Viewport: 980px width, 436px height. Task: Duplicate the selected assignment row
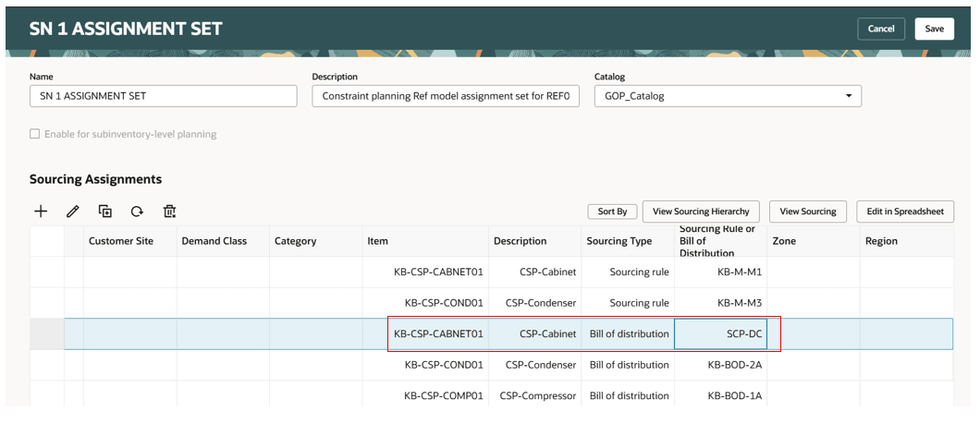105,212
